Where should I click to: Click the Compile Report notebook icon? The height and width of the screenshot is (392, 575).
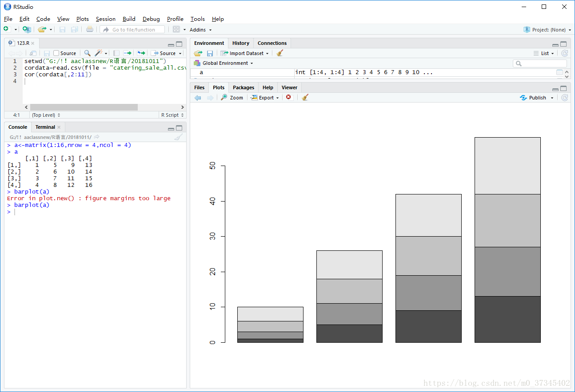[116, 53]
